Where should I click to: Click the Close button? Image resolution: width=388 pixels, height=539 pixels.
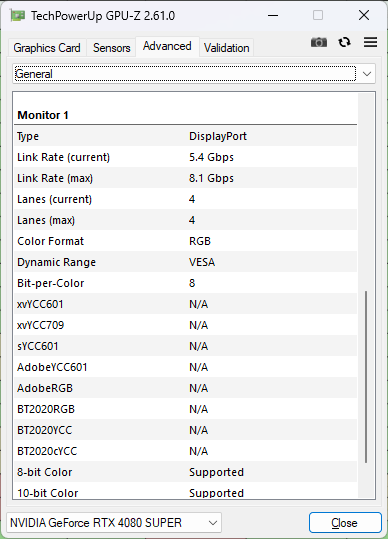(x=345, y=523)
